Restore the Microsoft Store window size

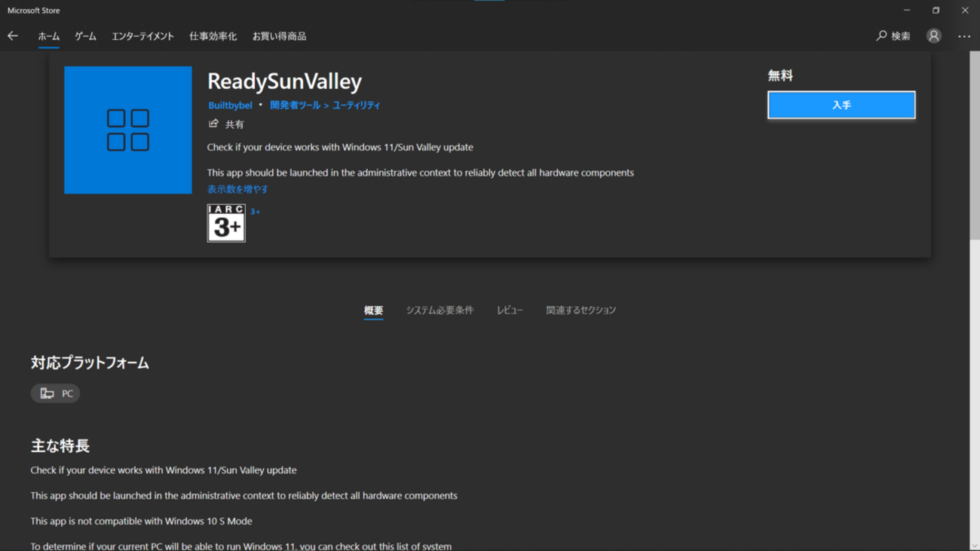(x=936, y=11)
